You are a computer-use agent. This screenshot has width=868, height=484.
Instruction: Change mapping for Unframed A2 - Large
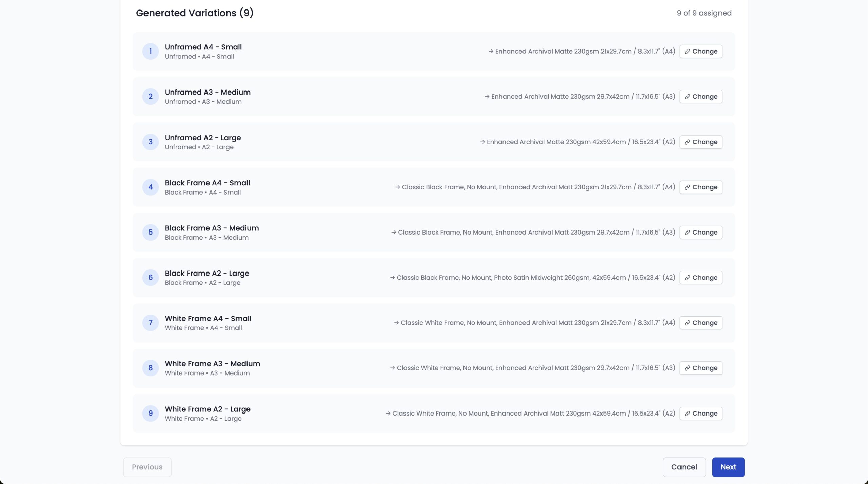[x=701, y=142]
